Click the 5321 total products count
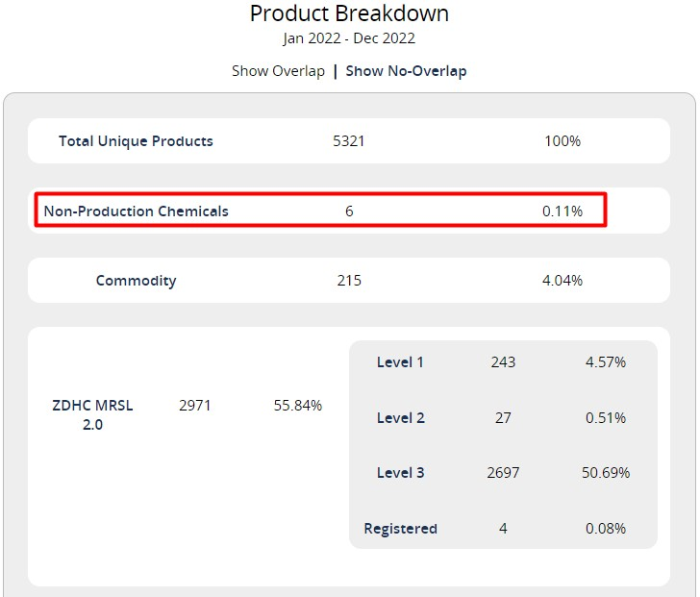 pyautogui.click(x=348, y=141)
